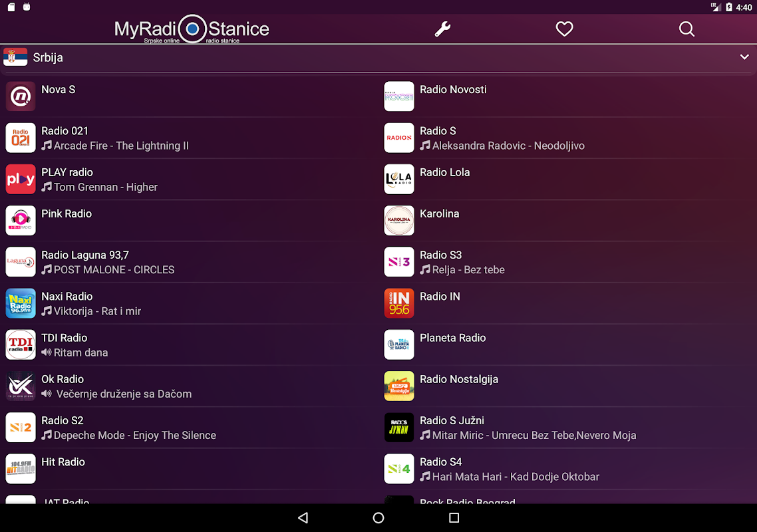The height and width of the screenshot is (532, 757).
Task: Select the Radio Laguna 93,7 name
Action: click(85, 255)
